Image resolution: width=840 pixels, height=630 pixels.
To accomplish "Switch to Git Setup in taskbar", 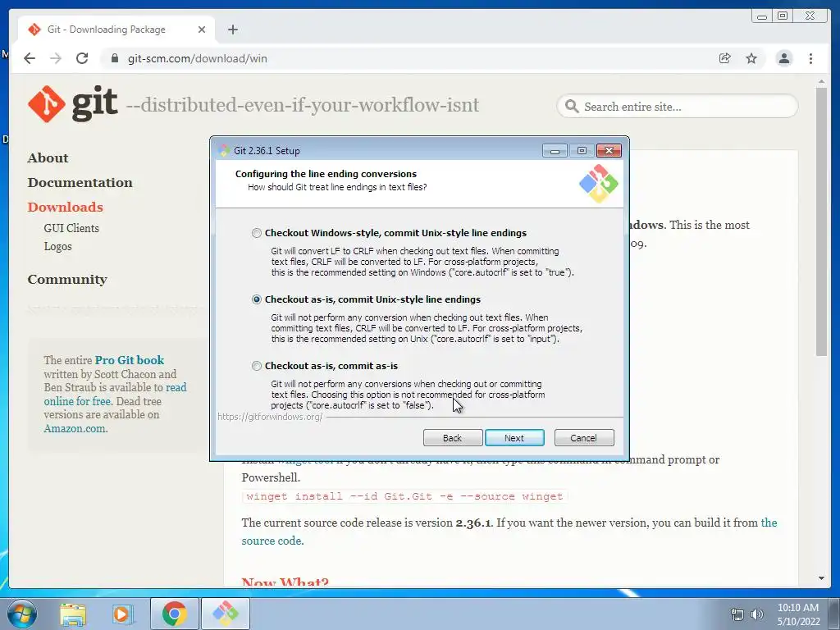I will [226, 614].
